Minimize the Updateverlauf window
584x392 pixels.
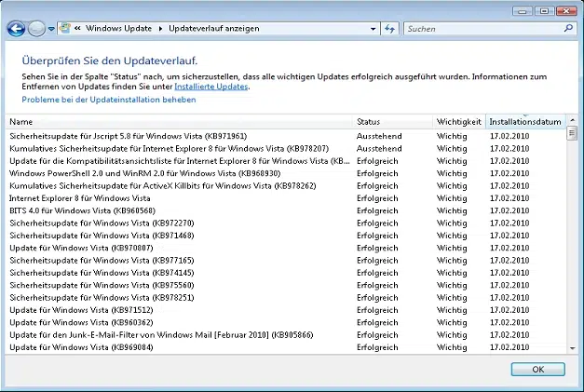(523, 11)
